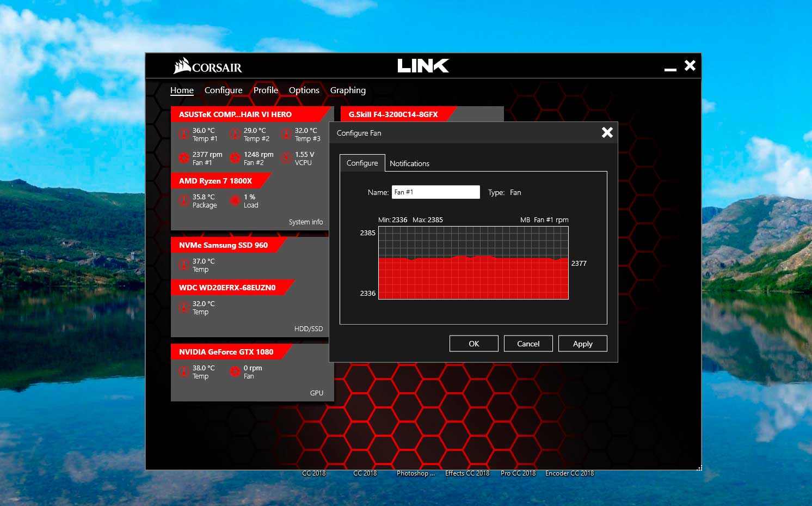Click the CPU Load icon

pos(235,200)
